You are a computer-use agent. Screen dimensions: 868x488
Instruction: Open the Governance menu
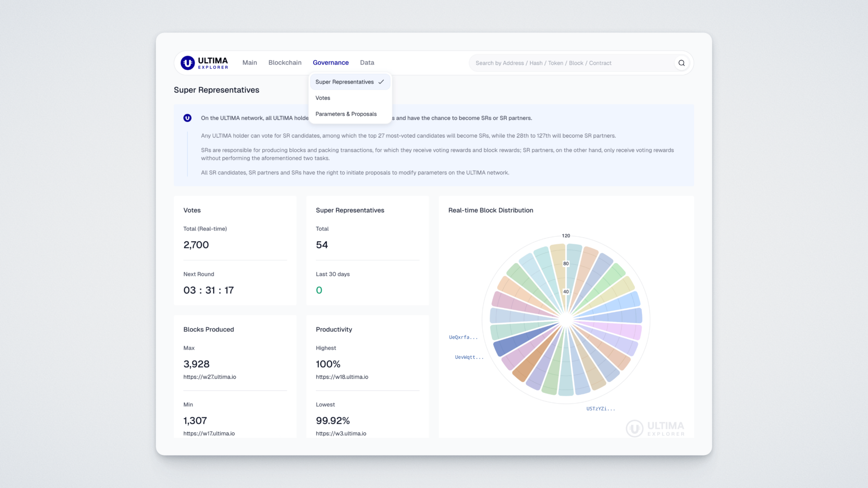(x=330, y=63)
